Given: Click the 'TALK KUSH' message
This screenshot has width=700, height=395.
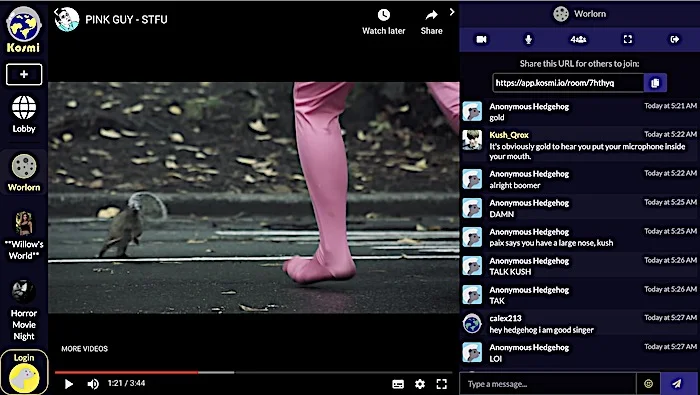Looking at the screenshot, I should [510, 272].
